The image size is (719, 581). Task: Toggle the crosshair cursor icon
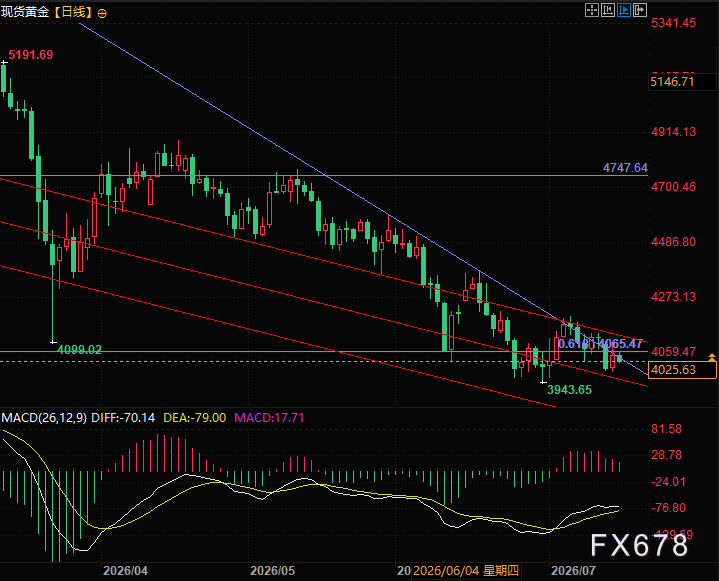click(x=592, y=10)
